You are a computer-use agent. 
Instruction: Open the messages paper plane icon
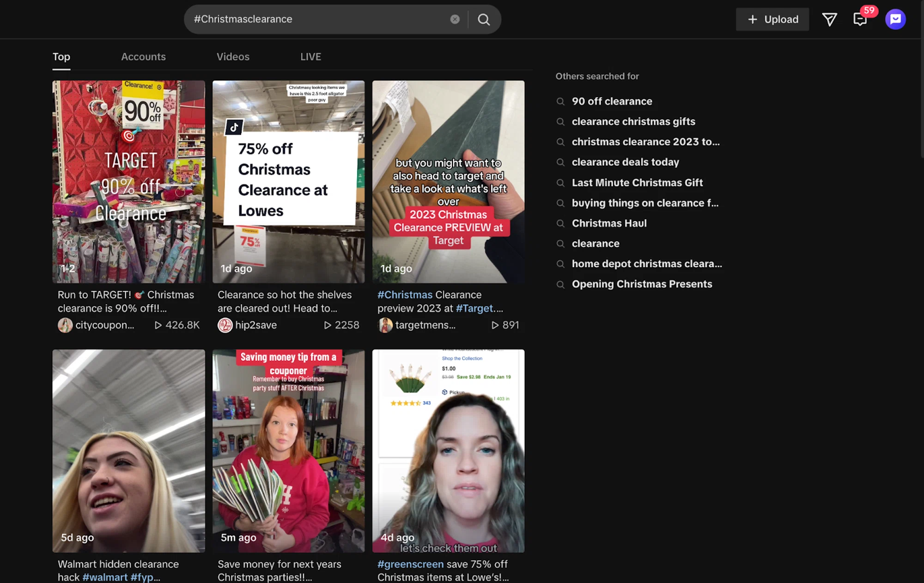[x=829, y=19]
